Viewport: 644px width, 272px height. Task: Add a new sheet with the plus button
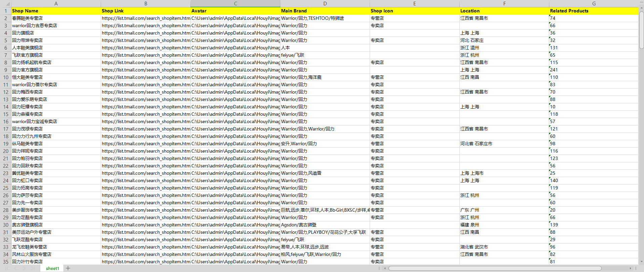[x=68, y=268]
